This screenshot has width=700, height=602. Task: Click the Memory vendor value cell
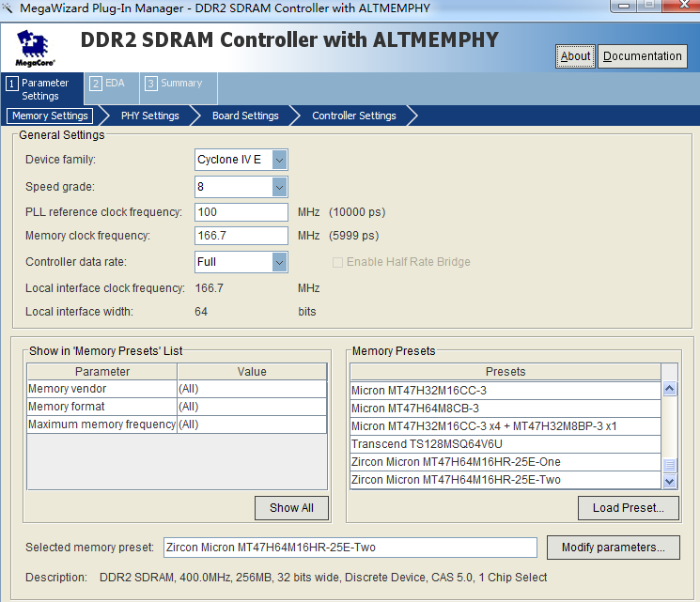tap(252, 389)
